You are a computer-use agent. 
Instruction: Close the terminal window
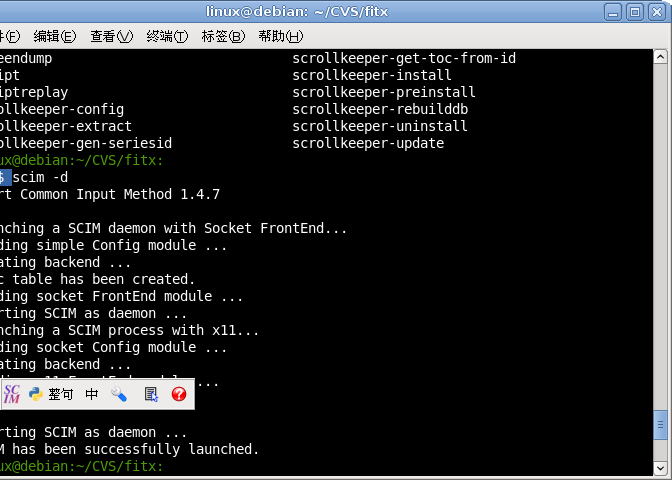coord(657,12)
